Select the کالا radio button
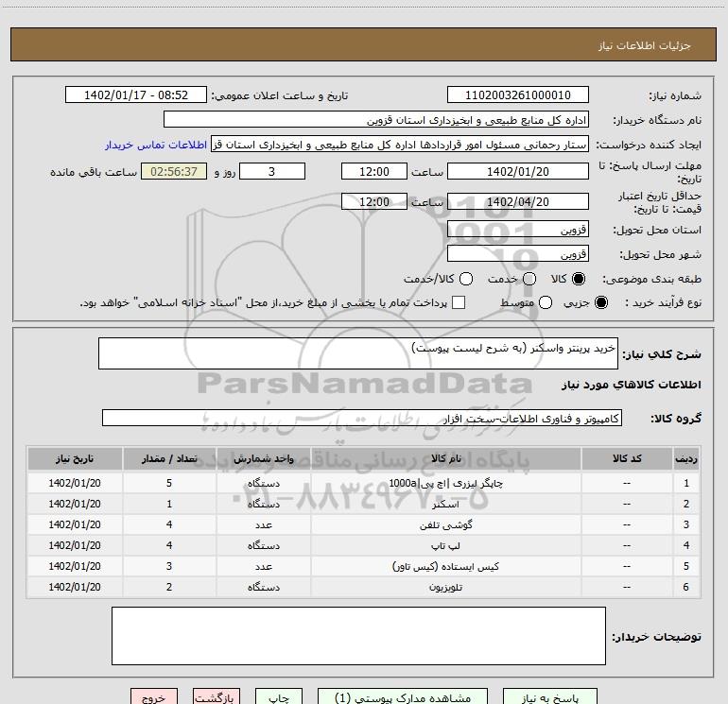The image size is (728, 704). point(579,279)
